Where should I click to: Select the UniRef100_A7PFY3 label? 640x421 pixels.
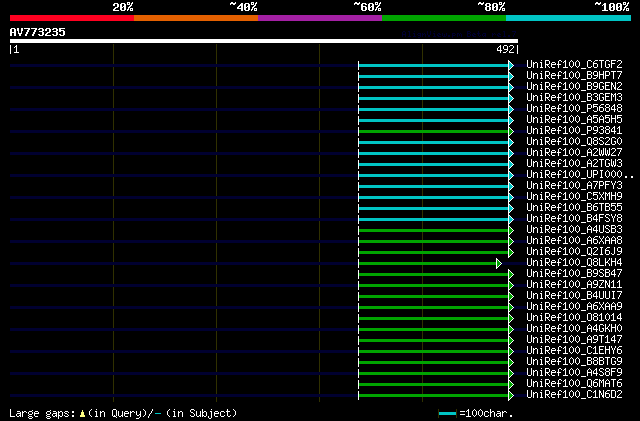point(574,186)
